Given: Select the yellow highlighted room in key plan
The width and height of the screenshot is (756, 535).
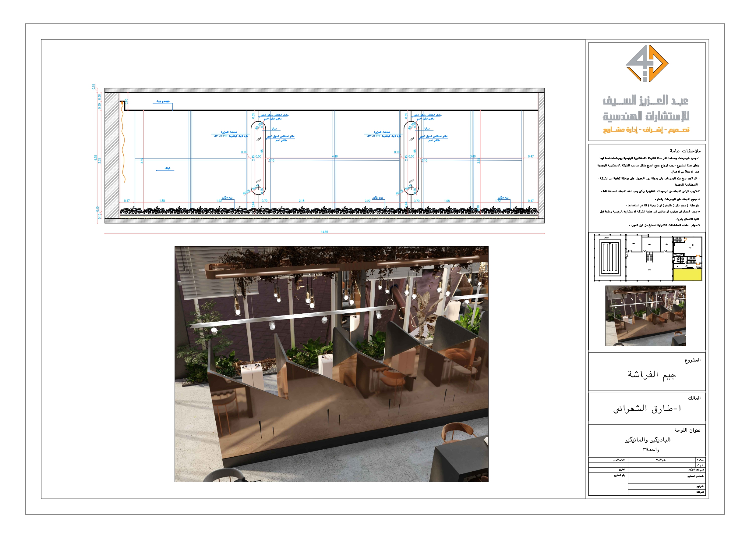Looking at the screenshot, I should pyautogui.click(x=687, y=275).
